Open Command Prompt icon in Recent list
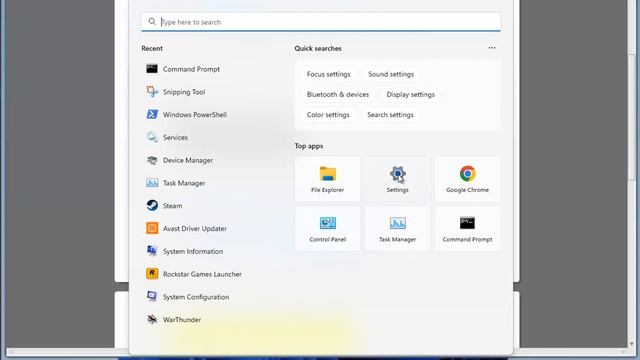The width and height of the screenshot is (640, 360). click(x=152, y=69)
